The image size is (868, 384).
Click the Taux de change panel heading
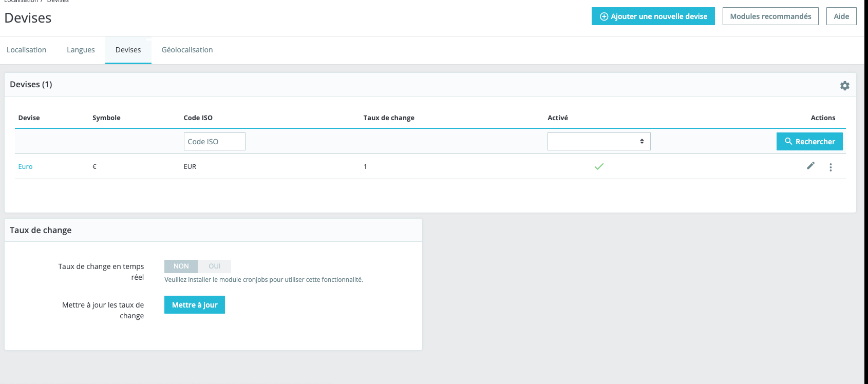coord(41,230)
